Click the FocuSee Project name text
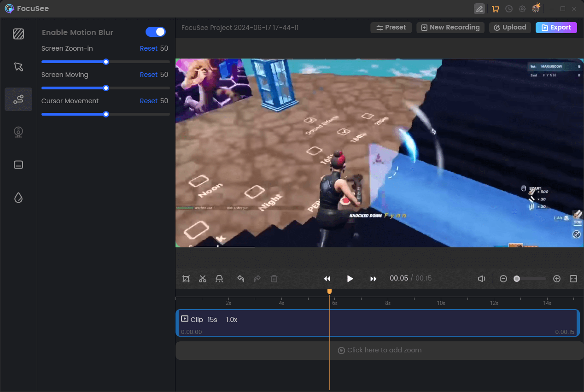Image resolution: width=584 pixels, height=392 pixels. tap(240, 28)
